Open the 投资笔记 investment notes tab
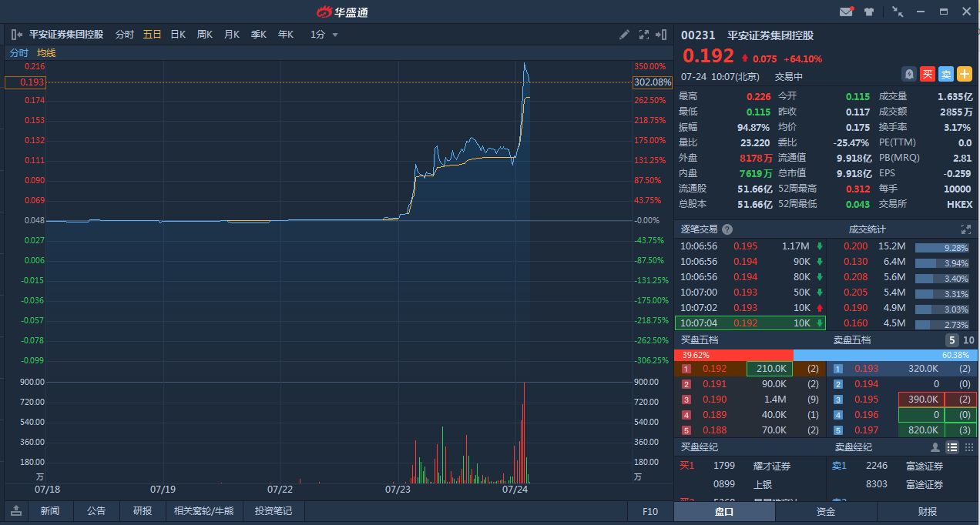The image size is (980, 525). pyautogui.click(x=274, y=511)
